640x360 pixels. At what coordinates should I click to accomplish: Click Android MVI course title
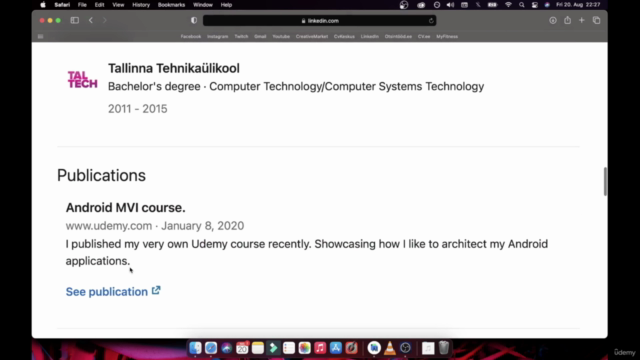click(125, 207)
